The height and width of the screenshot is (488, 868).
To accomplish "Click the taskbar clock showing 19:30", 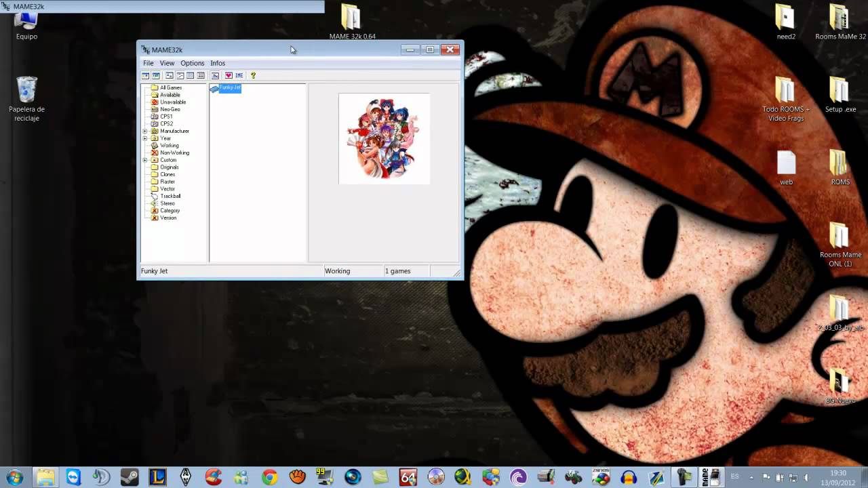I will pos(838,477).
